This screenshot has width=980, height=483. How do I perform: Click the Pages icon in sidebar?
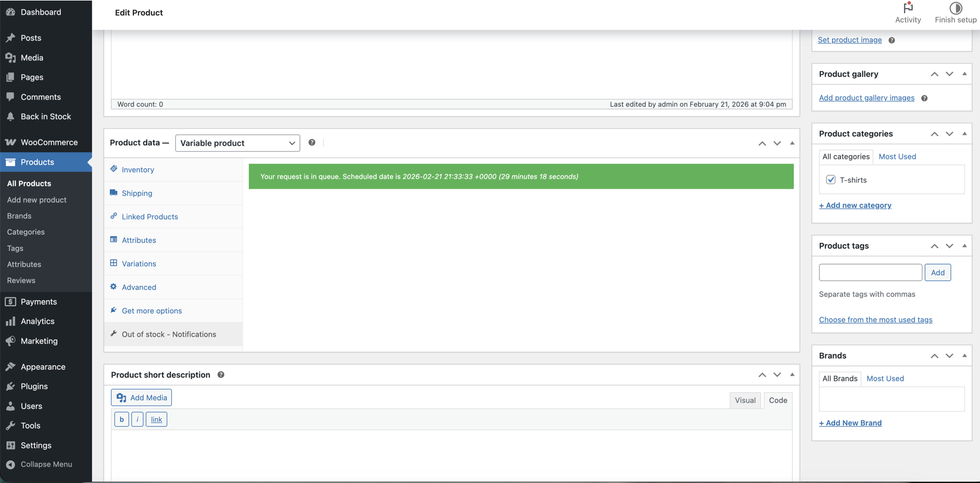pyautogui.click(x=10, y=77)
